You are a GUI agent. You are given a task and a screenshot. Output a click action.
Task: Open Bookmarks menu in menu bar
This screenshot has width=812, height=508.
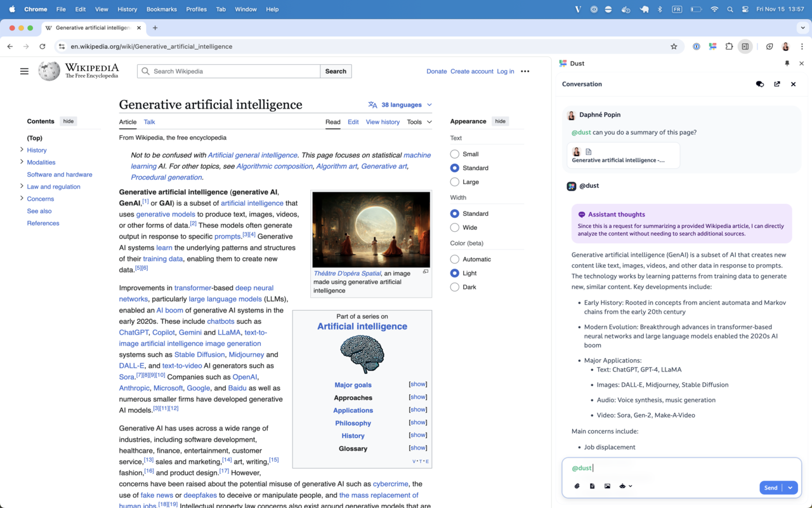161,10
